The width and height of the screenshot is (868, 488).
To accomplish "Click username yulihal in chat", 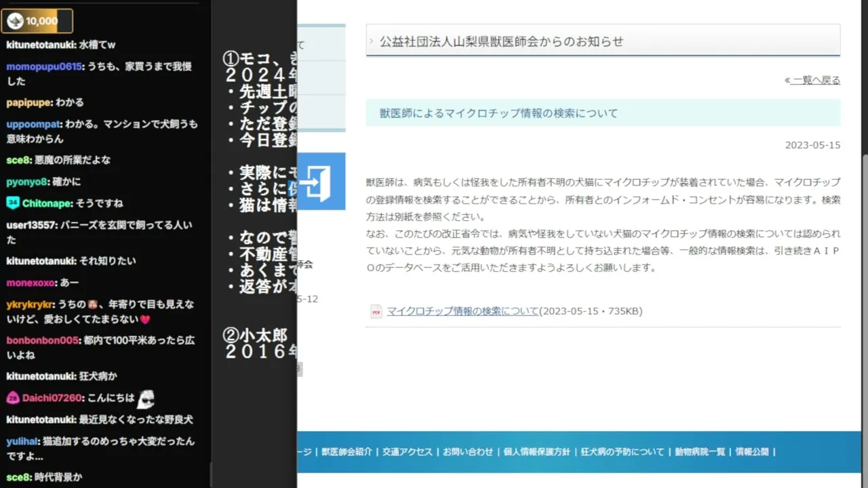I will point(22,441).
